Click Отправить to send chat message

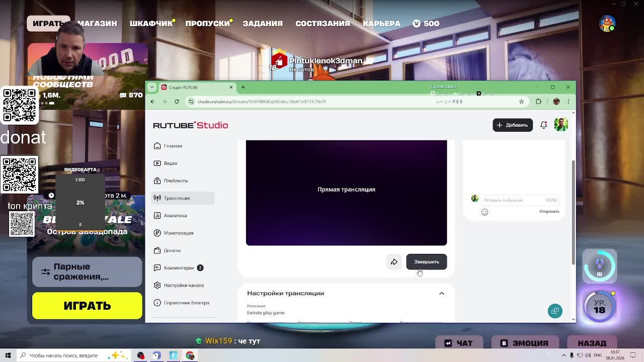pos(549,212)
